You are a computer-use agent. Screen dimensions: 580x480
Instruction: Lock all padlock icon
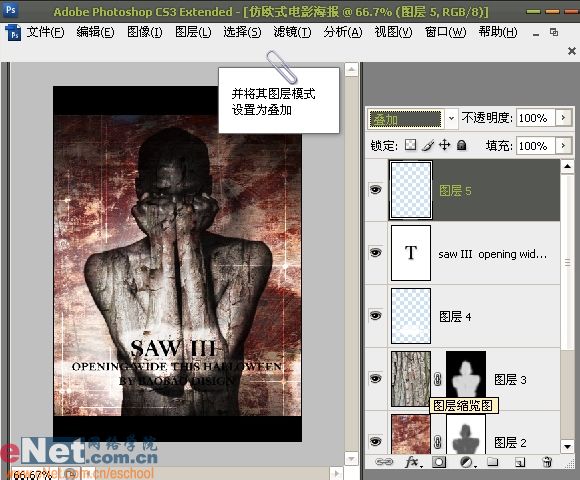click(x=461, y=145)
